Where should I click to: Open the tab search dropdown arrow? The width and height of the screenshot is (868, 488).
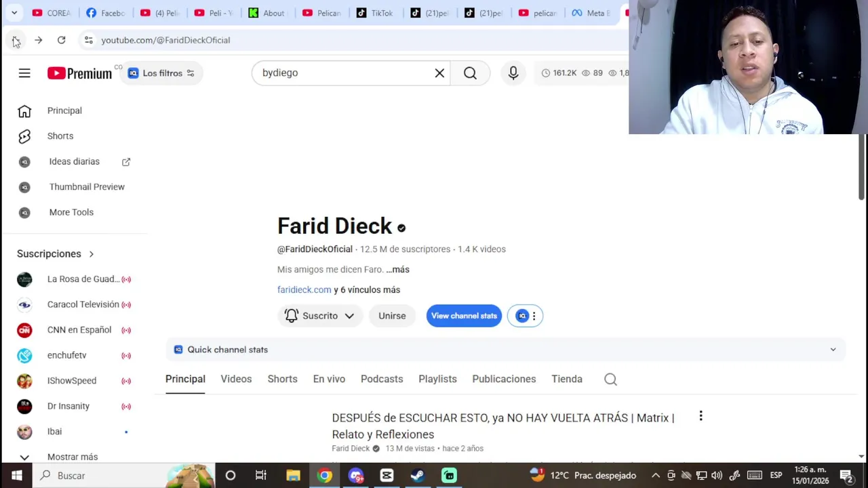14,13
